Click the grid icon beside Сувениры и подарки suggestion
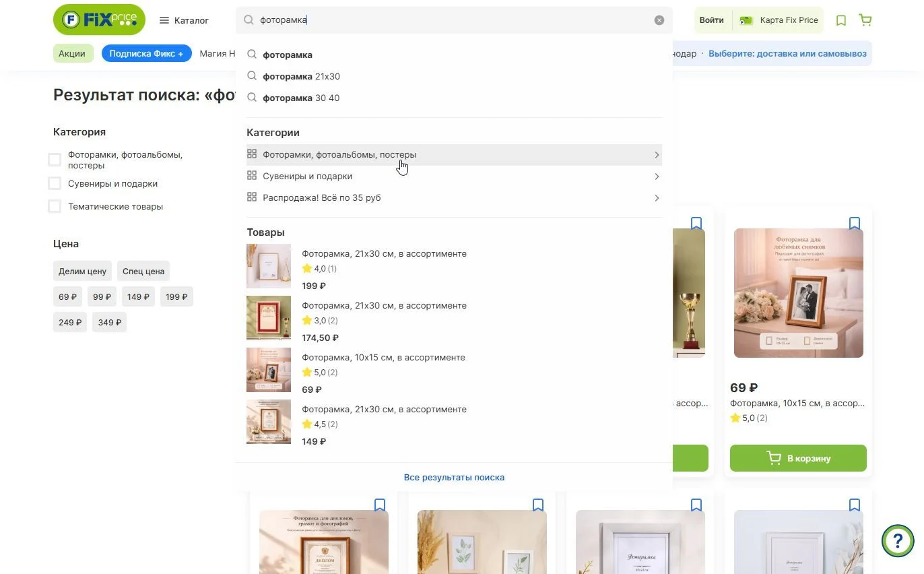Viewport: 924px width, 574px height. click(252, 176)
